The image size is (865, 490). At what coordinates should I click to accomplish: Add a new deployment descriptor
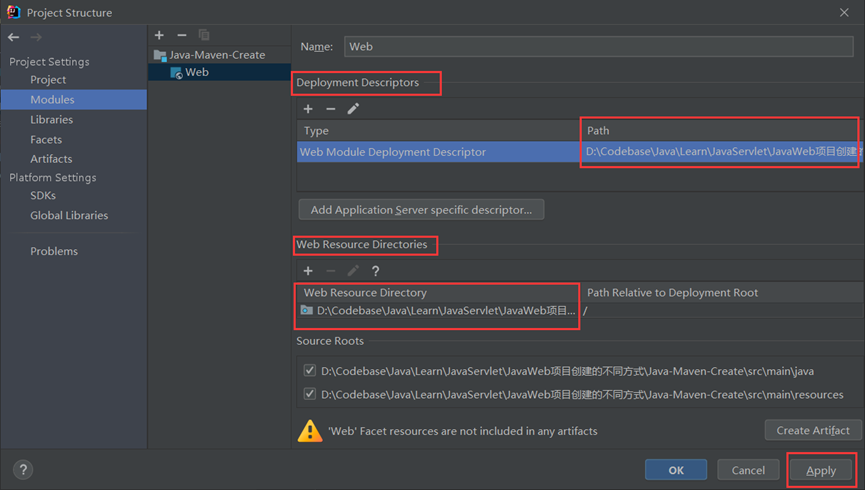coord(308,108)
